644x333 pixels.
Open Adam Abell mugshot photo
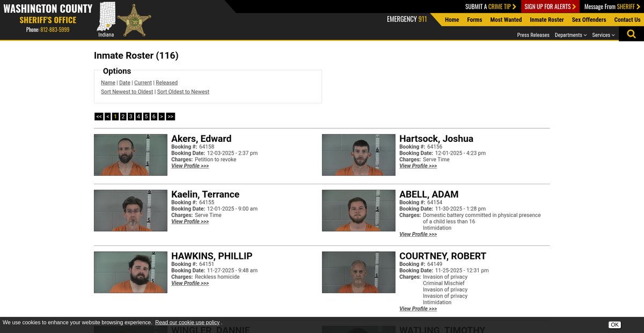pyautogui.click(x=358, y=211)
